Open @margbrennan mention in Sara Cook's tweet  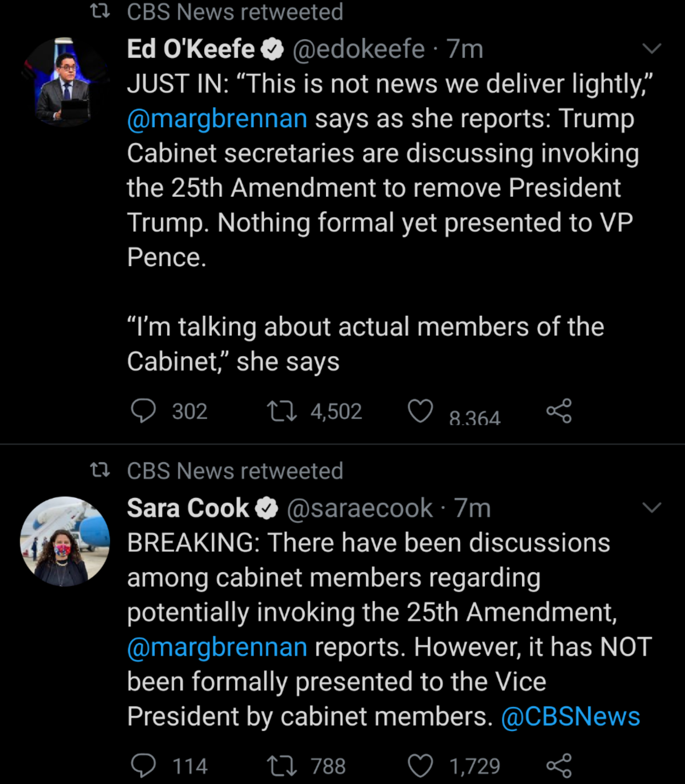[217, 647]
